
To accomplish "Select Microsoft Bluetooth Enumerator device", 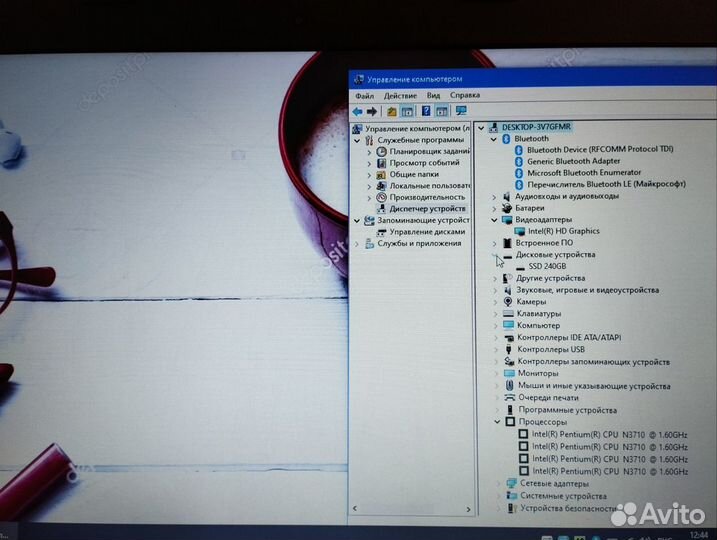I will point(584,173).
